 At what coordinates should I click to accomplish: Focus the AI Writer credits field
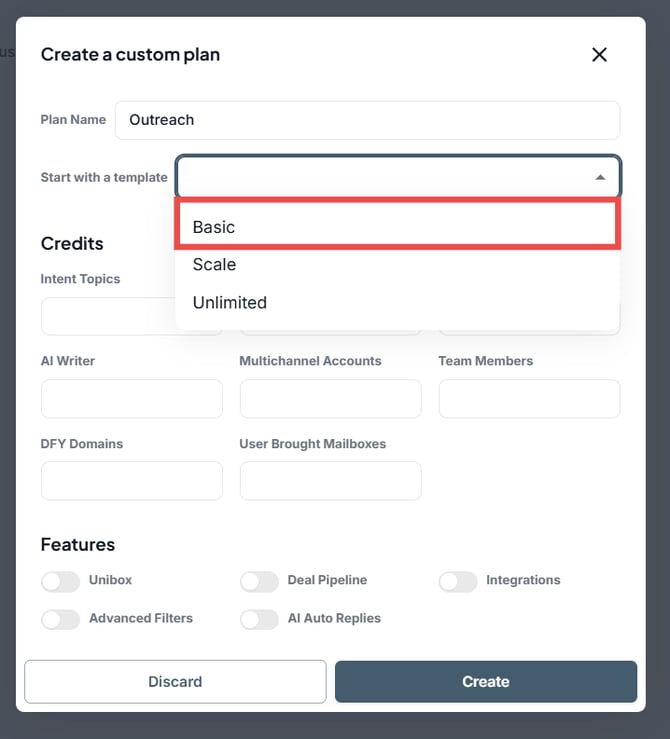point(131,398)
